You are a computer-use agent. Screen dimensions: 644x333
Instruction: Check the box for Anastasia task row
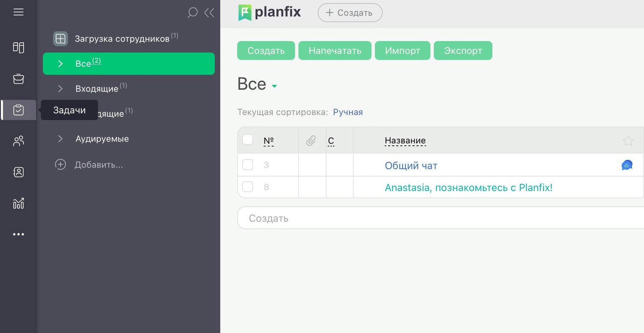(248, 187)
